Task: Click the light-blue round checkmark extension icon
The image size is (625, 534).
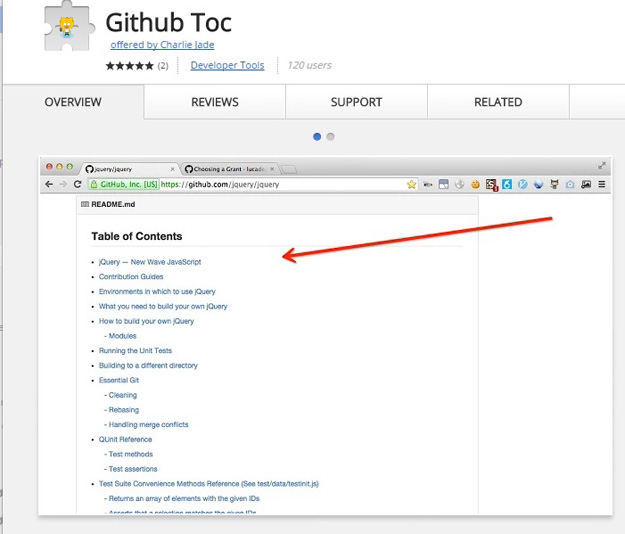Action: point(523,184)
